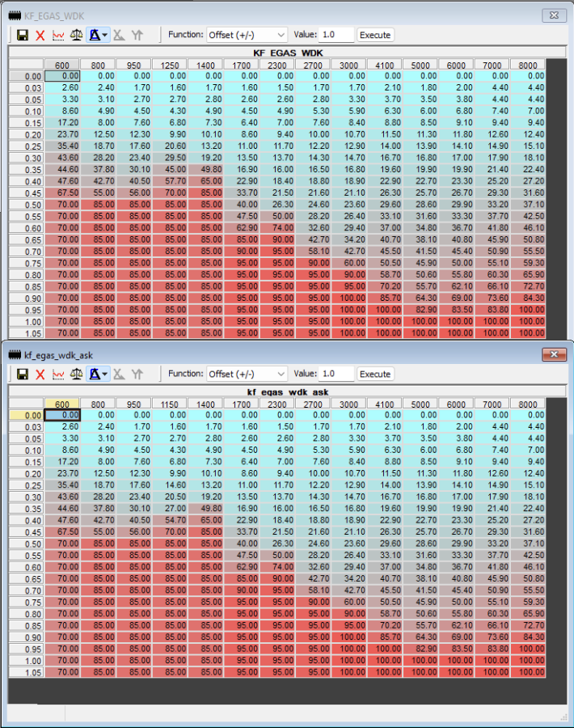Click chip icon in KF_EGAS_WDK title bar
This screenshot has height=728, width=574.
click(15, 16)
